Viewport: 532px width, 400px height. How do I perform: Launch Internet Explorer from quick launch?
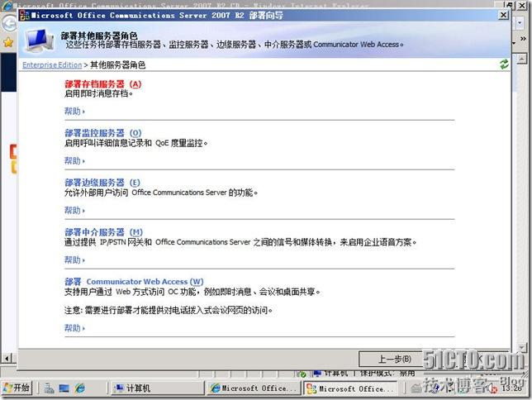(x=80, y=388)
